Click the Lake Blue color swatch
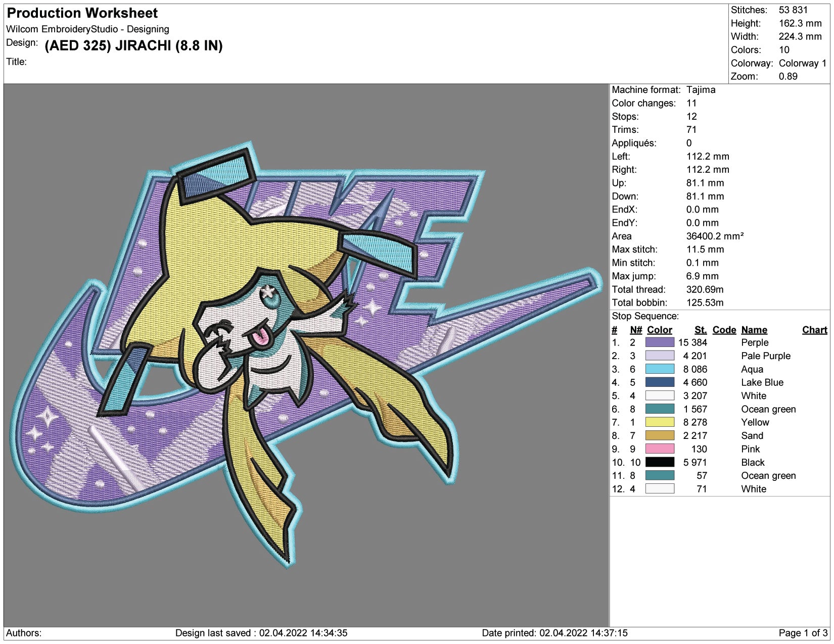Image resolution: width=834 pixels, height=644 pixels. click(660, 382)
